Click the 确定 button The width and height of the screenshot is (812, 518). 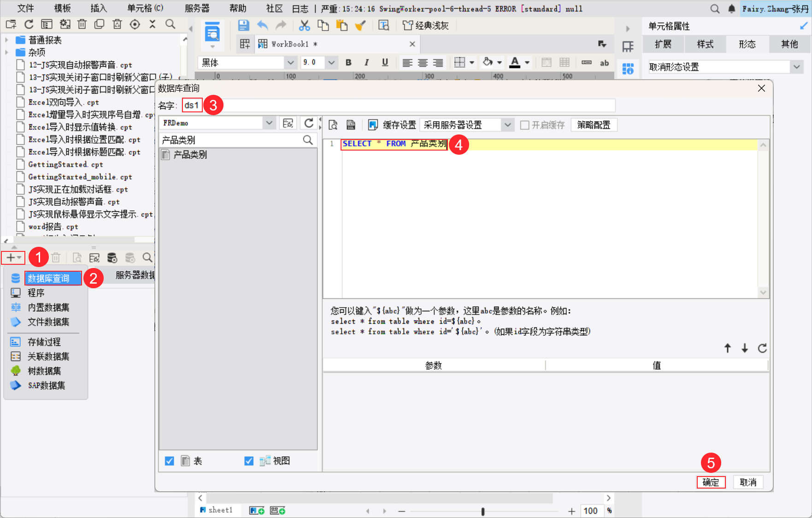click(x=711, y=482)
